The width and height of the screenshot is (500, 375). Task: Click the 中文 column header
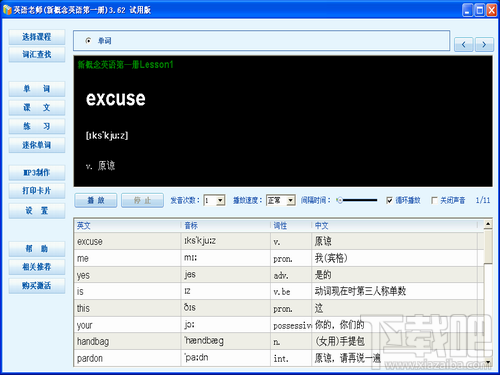tap(395, 226)
